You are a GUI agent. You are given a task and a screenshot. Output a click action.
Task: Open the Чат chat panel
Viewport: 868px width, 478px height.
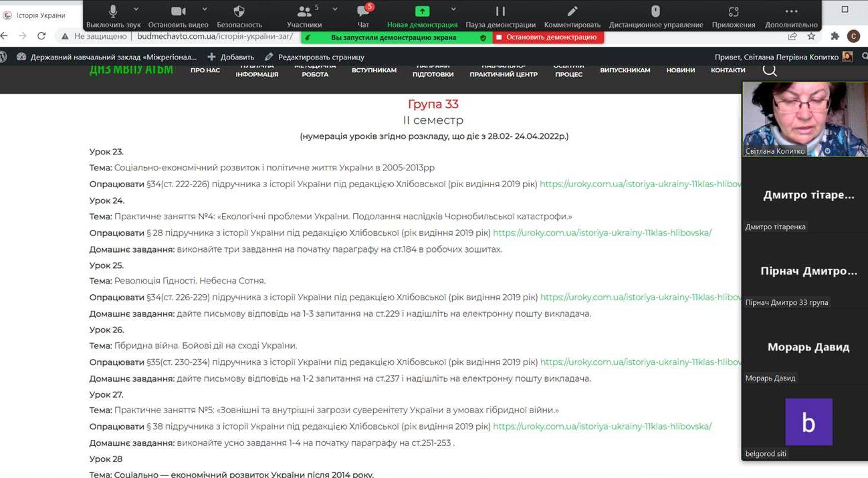[x=363, y=16]
